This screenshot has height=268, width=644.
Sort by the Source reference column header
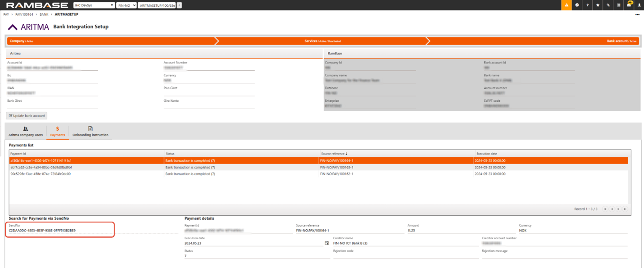(334, 154)
